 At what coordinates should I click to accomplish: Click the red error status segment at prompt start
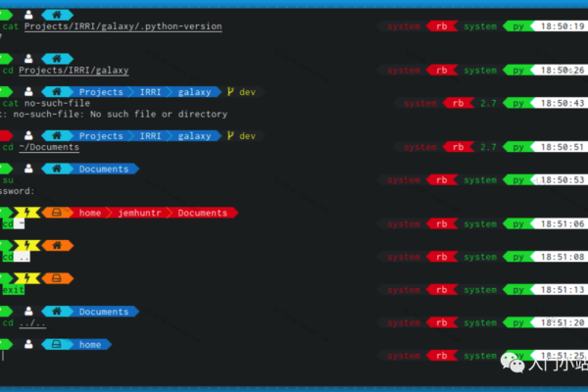[4, 136]
